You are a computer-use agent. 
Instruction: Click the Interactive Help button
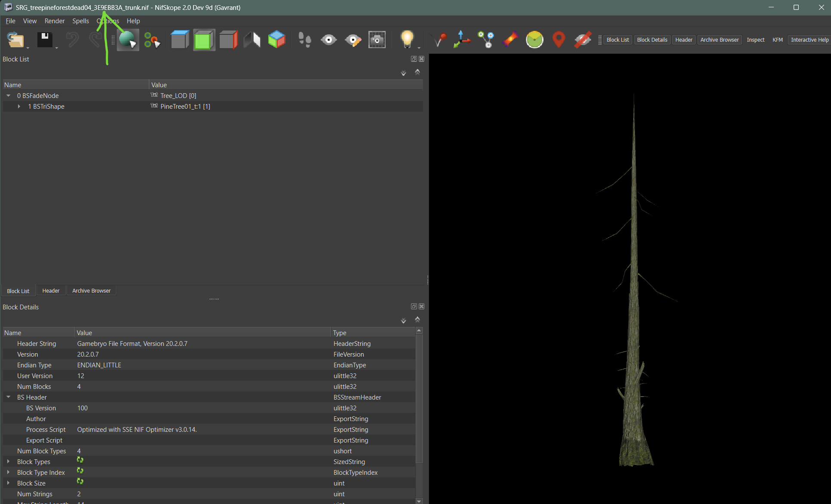pos(810,40)
